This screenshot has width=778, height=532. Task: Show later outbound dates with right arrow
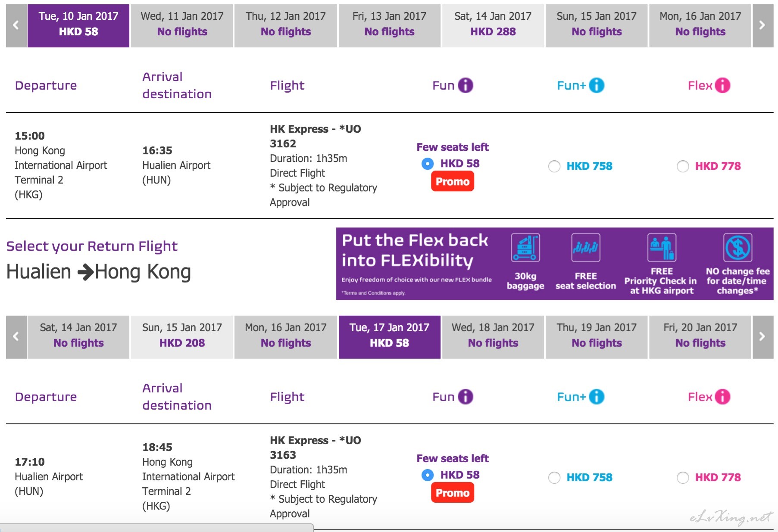762,25
